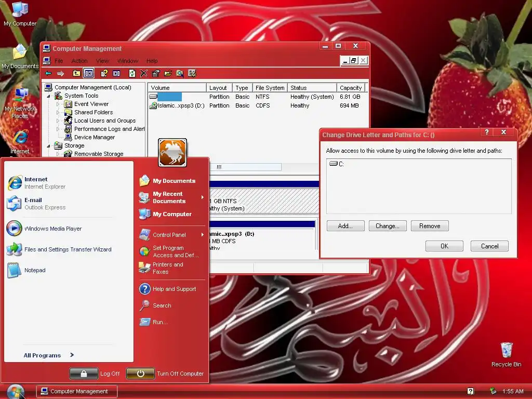Viewport: 532px width, 399px height.
Task: Expand All Programs list
Action: click(48, 355)
